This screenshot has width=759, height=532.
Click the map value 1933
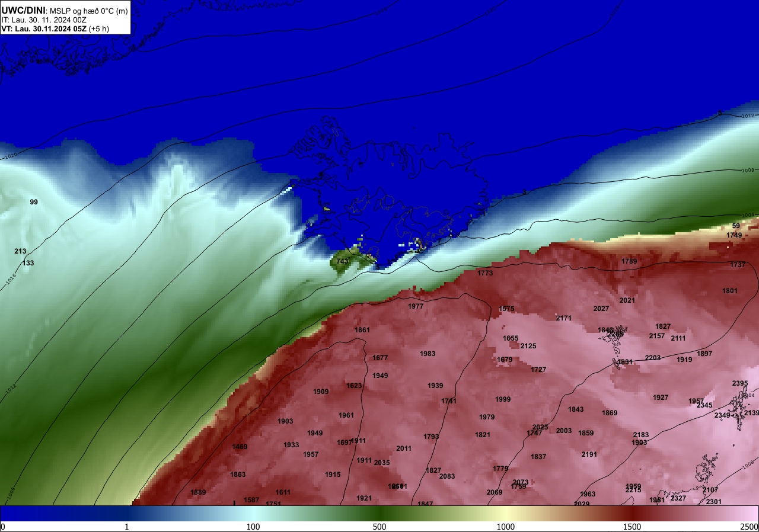[291, 445]
